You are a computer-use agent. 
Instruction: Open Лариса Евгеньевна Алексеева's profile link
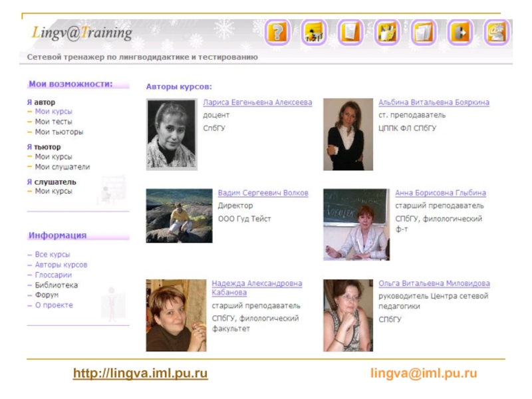click(257, 102)
